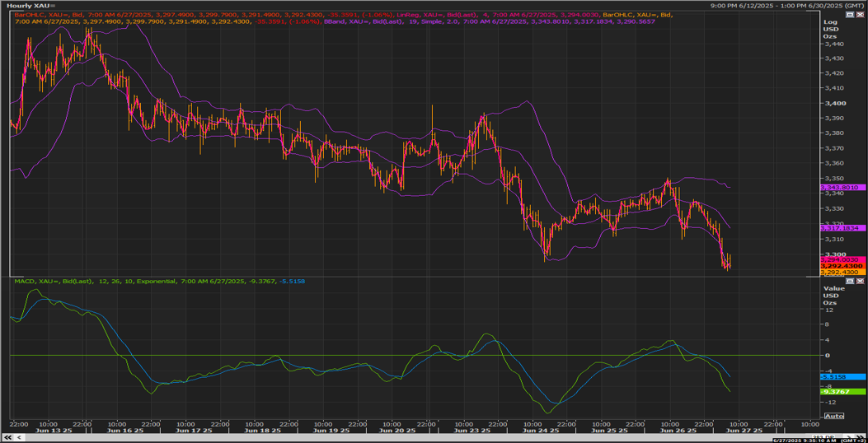Click the Jun 27 25 date label
This screenshot has width=868, height=443.
coord(744,431)
